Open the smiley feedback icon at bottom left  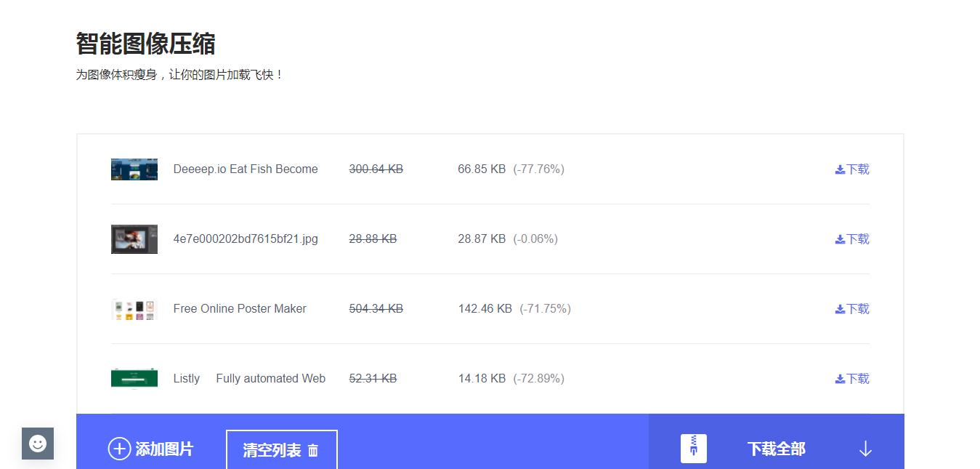37,444
